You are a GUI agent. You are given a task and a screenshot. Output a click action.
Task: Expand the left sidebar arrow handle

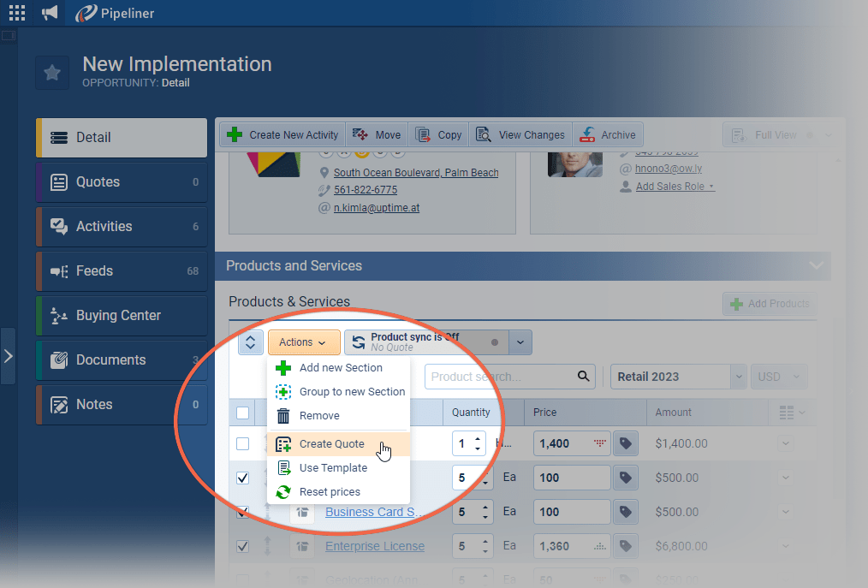(x=8, y=355)
